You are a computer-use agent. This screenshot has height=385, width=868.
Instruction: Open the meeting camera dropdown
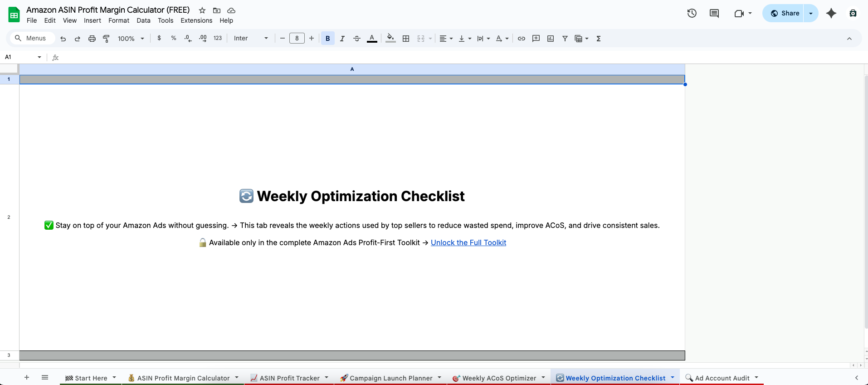750,13
